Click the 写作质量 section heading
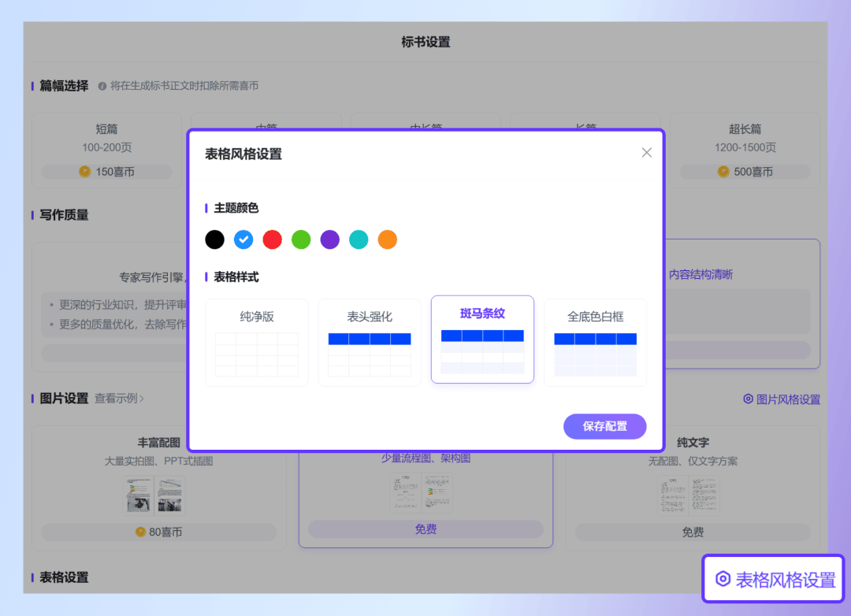This screenshot has height=616, width=851. [64, 215]
